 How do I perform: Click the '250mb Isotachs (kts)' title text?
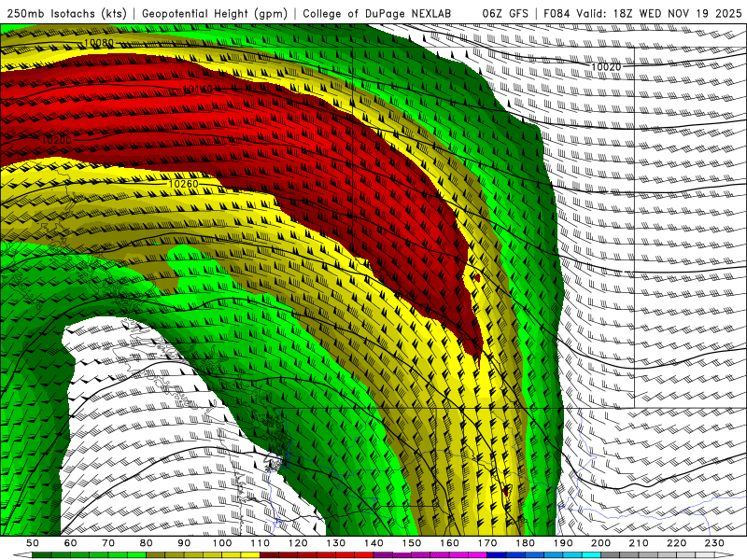point(66,14)
